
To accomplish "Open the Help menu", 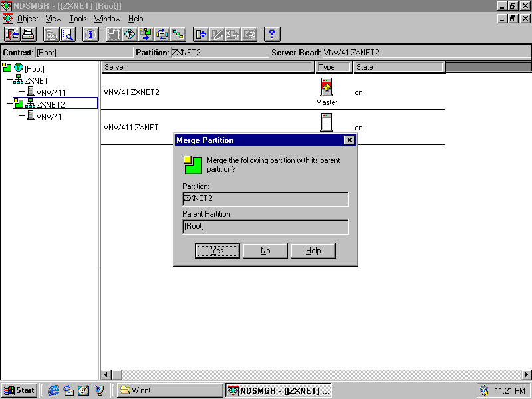I will click(136, 19).
